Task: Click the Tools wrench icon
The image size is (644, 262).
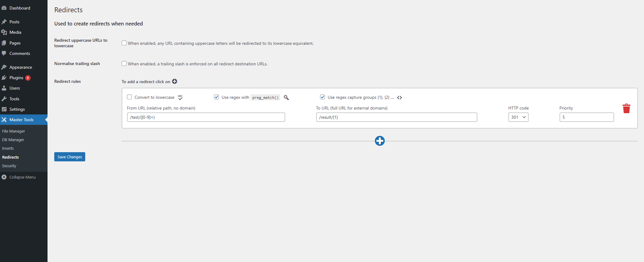Action: click(4, 99)
